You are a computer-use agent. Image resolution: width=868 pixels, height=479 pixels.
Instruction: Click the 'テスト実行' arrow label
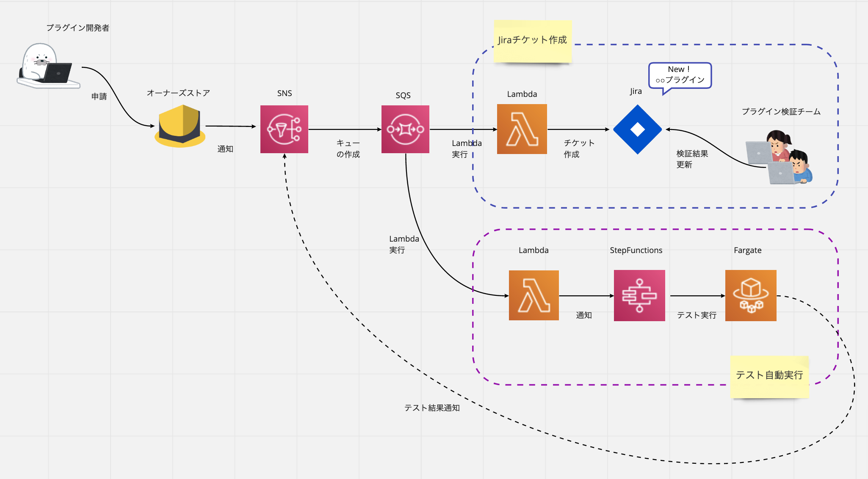click(697, 315)
